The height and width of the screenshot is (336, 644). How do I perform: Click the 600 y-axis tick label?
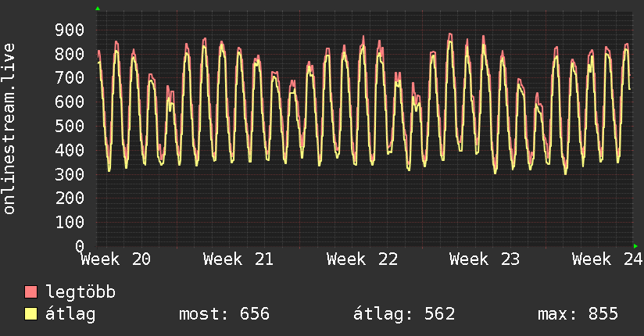click(x=70, y=102)
